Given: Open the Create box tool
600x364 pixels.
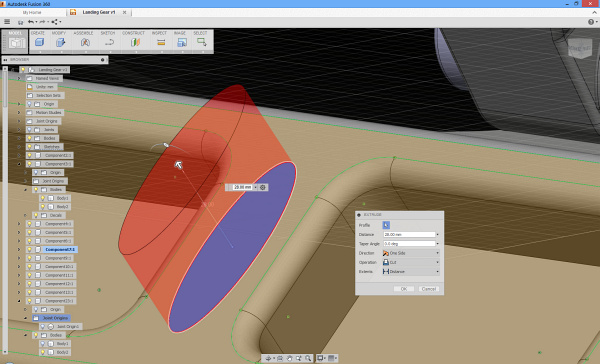Looking at the screenshot, I should point(39,42).
